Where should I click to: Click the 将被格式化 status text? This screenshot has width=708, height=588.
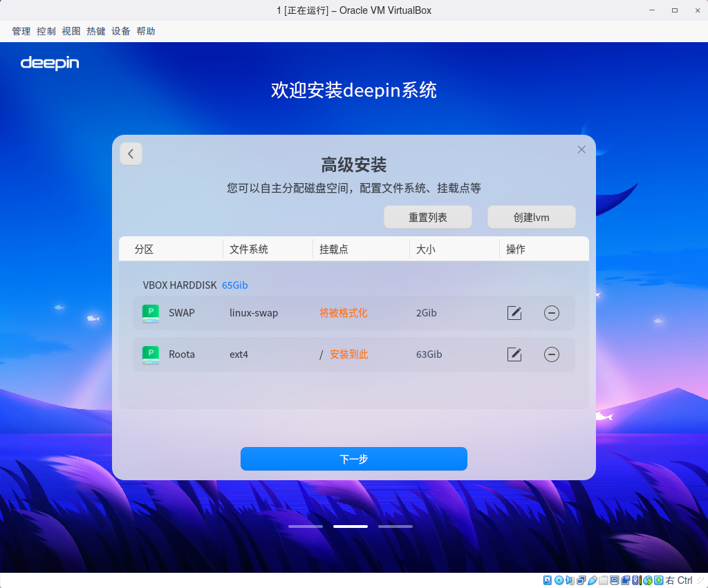[343, 313]
